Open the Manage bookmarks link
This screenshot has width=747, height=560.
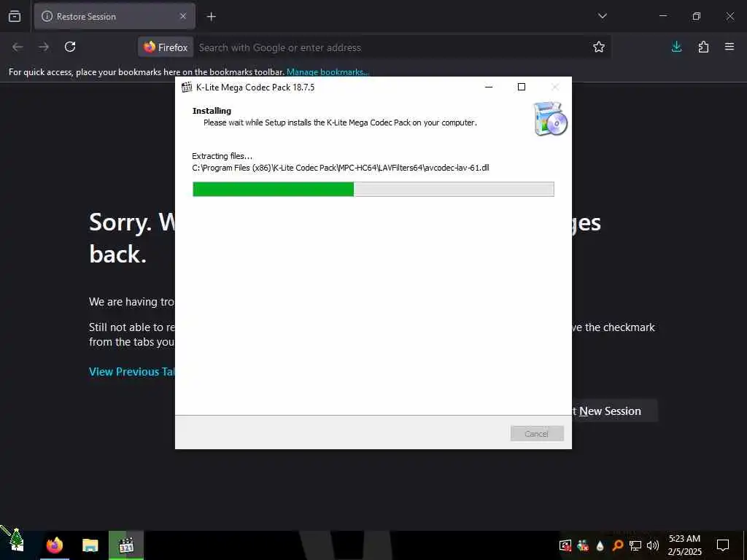(328, 72)
